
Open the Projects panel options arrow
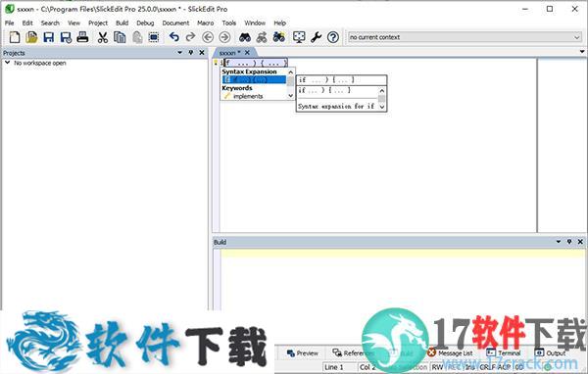(180, 53)
